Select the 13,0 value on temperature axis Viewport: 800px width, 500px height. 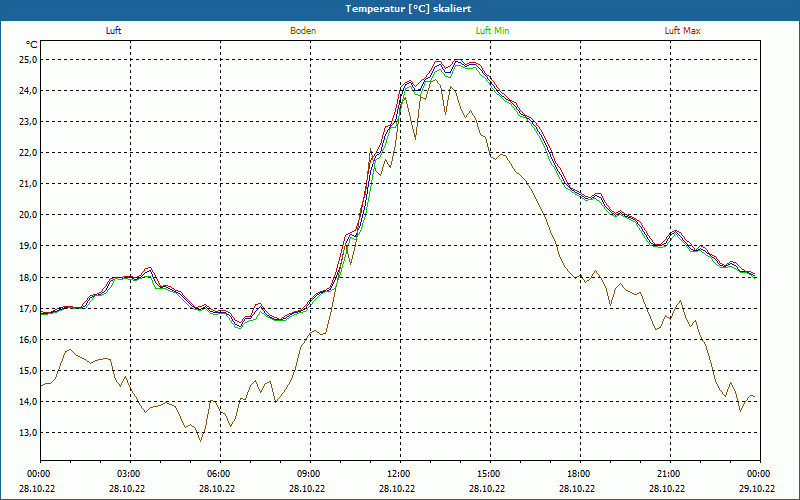coord(29,433)
